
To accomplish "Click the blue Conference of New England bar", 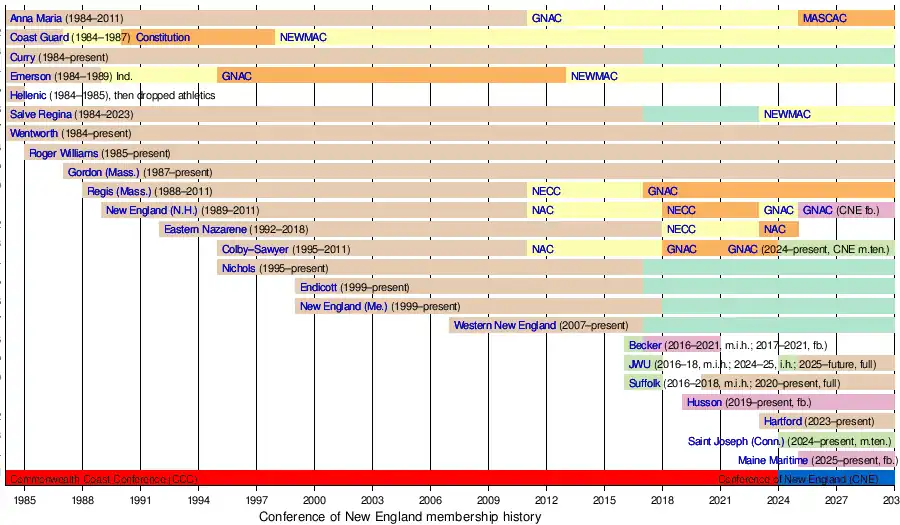I will (x=837, y=478).
